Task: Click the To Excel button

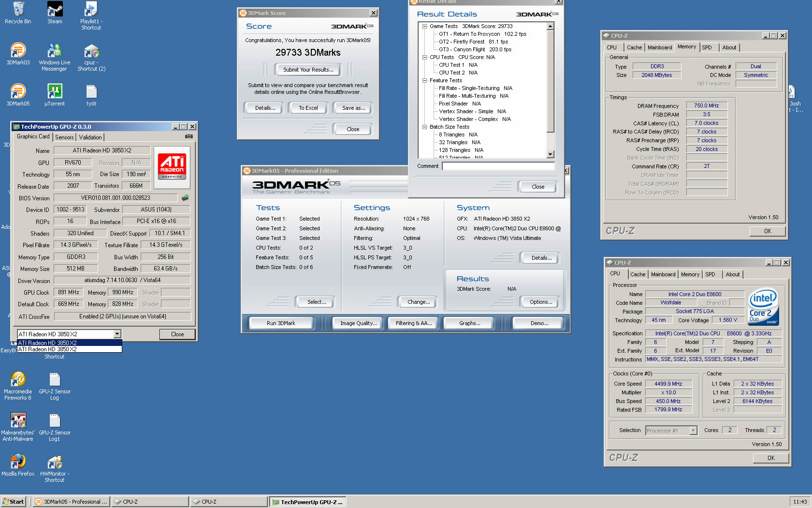Action: 308,108
